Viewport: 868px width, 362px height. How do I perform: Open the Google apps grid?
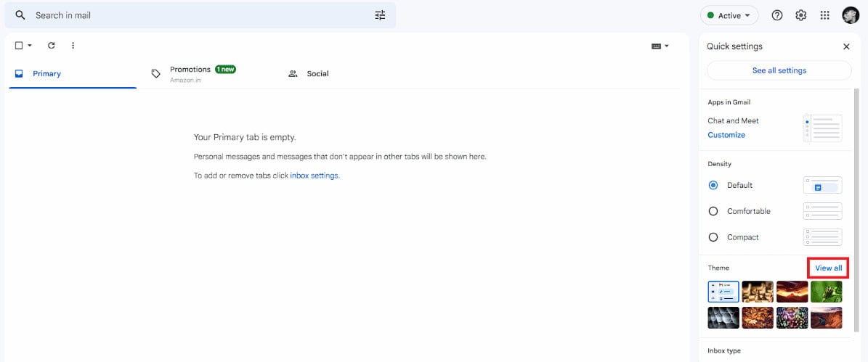tap(825, 15)
